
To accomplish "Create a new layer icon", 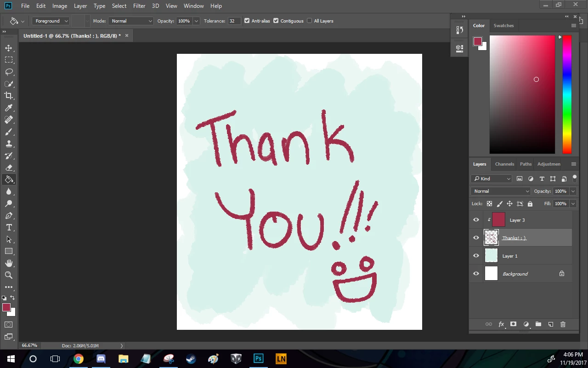I will (551, 324).
